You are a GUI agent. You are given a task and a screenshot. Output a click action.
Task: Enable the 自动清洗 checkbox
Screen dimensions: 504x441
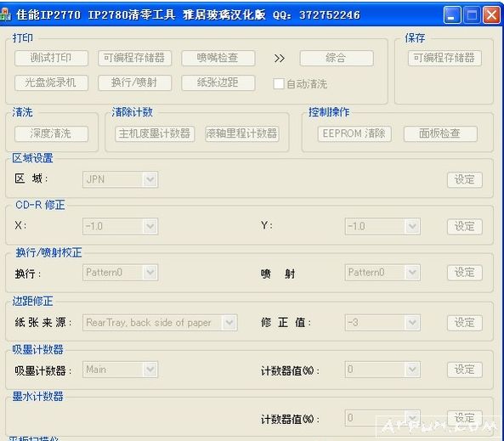point(279,84)
